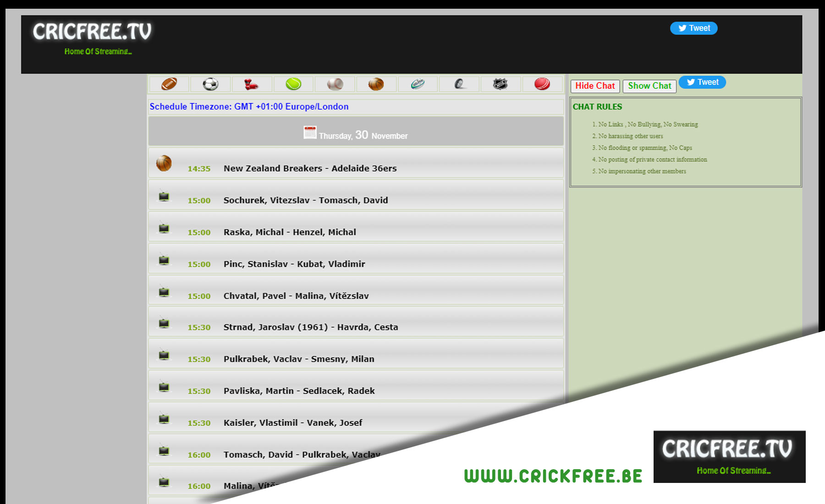
Task: Select the rugby ball category icon
Action: click(418, 84)
